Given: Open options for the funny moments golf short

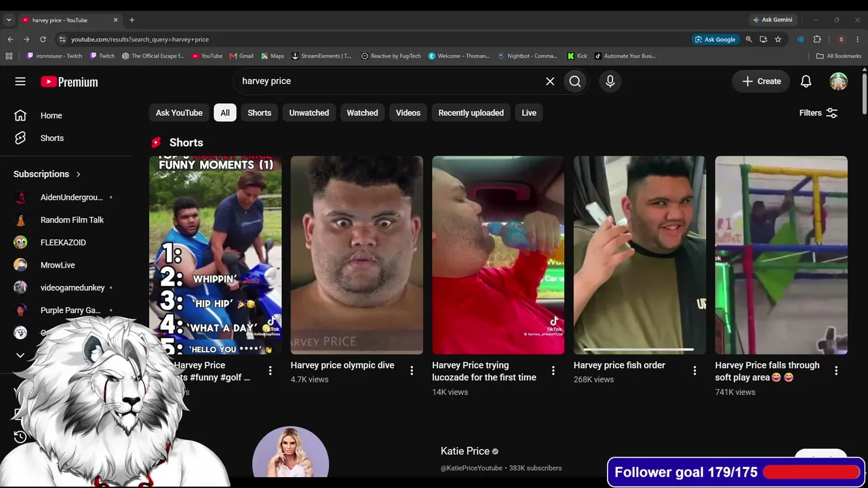Looking at the screenshot, I should click(270, 370).
